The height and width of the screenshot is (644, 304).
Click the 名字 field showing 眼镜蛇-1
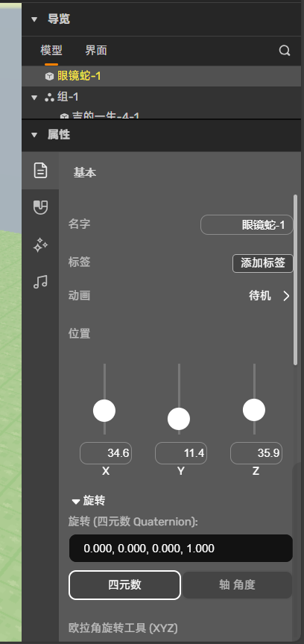click(x=247, y=224)
